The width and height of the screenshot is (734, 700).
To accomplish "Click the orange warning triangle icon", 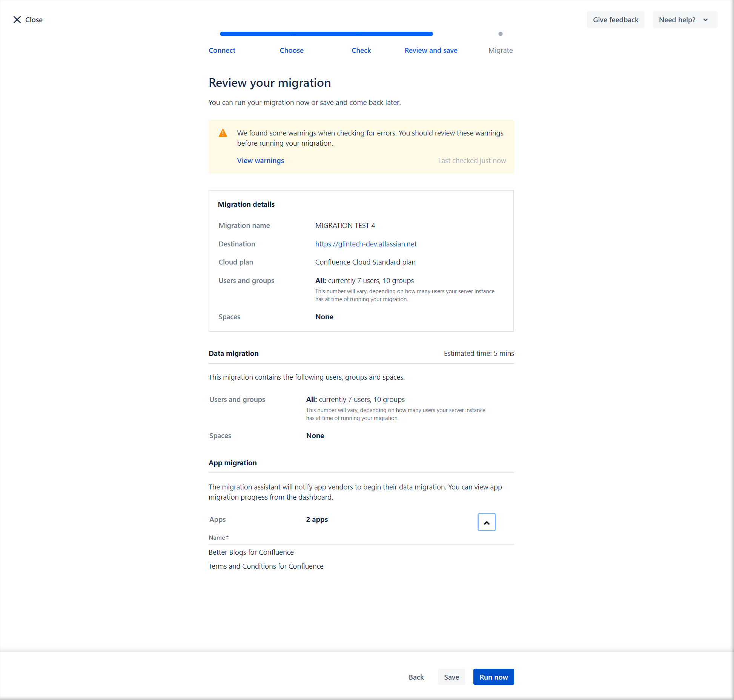I will point(223,133).
